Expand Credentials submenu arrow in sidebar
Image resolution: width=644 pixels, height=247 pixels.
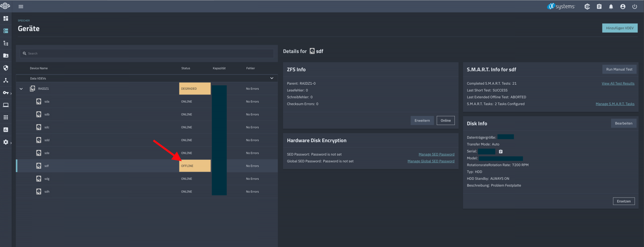coord(11,93)
